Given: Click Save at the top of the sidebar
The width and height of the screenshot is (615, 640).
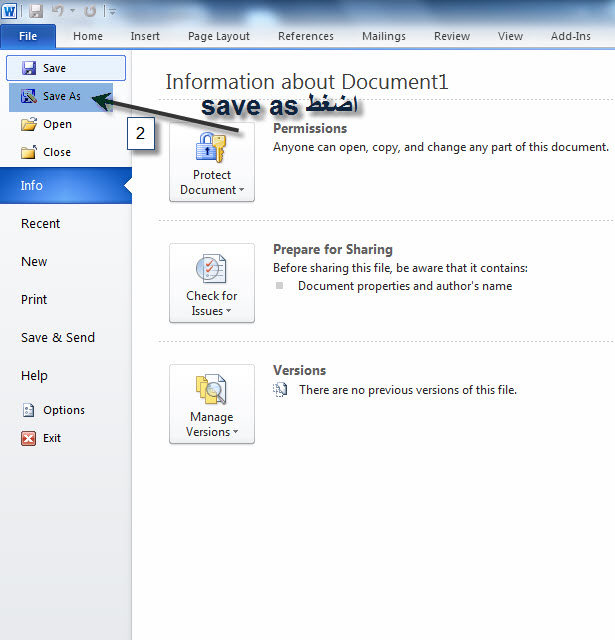Looking at the screenshot, I should 65,68.
